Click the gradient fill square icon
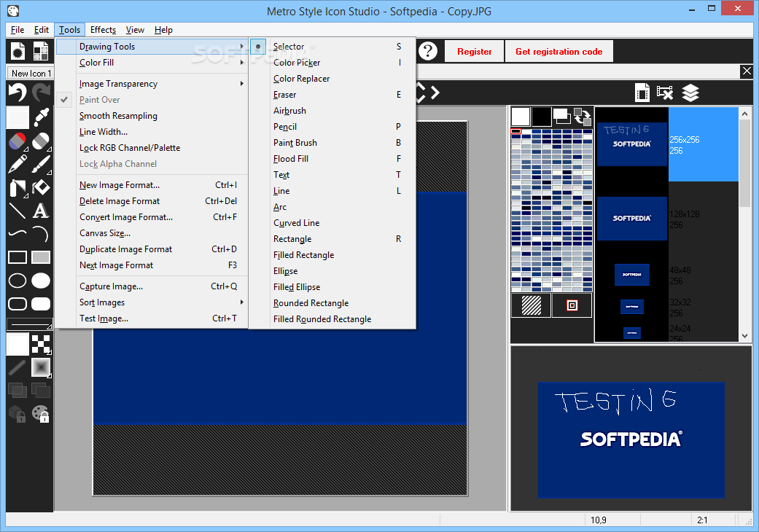Screen dimensions: 759x532 pos(41,367)
